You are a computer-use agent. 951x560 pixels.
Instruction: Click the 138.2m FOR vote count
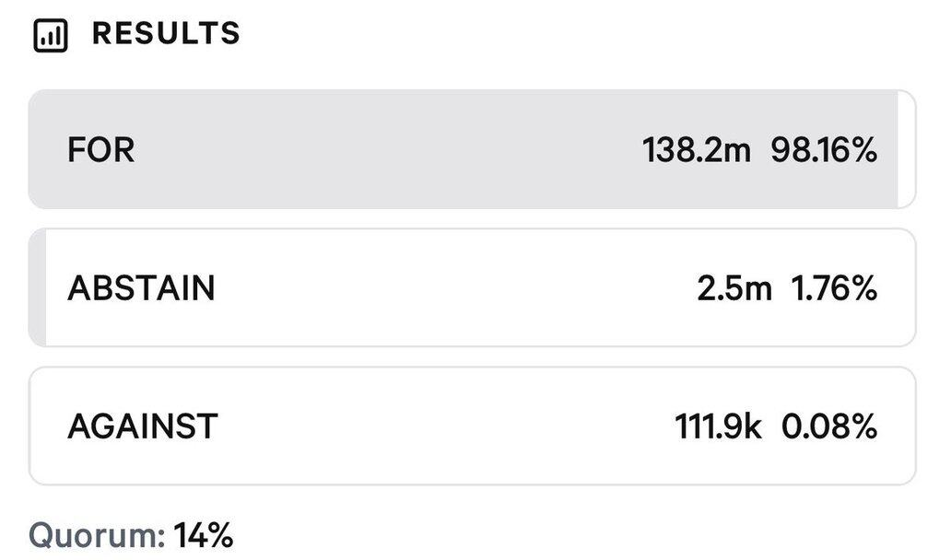(697, 150)
